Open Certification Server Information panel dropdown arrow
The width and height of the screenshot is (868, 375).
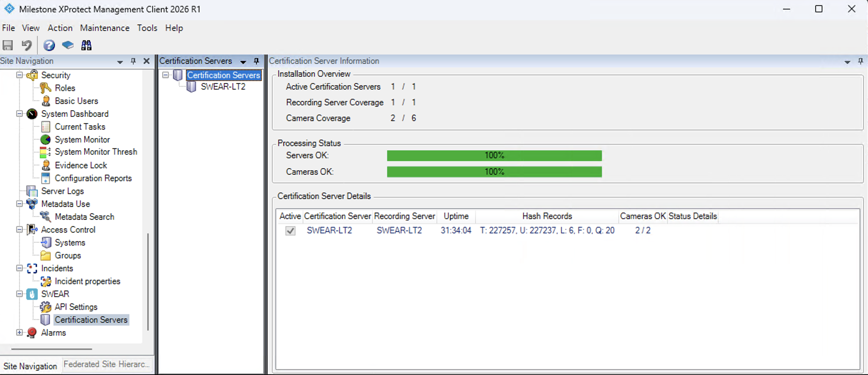pyautogui.click(x=847, y=62)
